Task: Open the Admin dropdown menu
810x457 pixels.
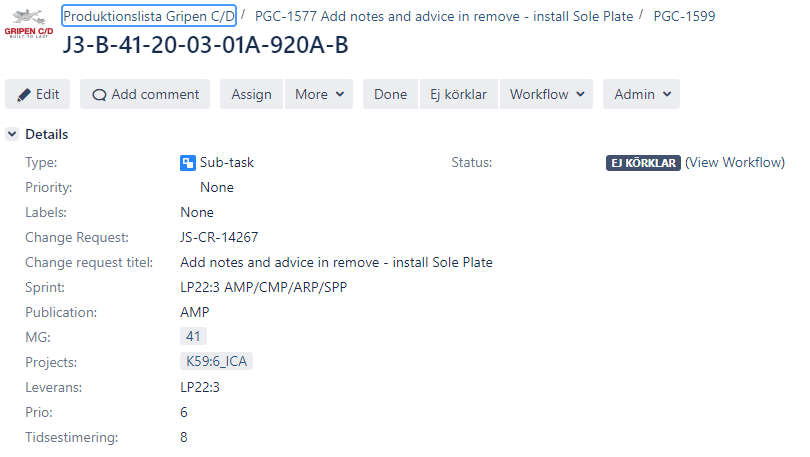Action: coord(642,94)
